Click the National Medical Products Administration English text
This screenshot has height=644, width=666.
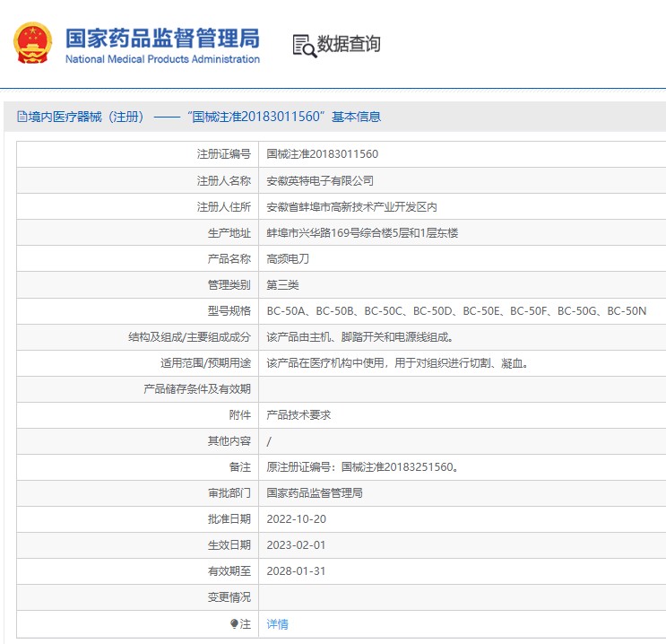(162, 59)
